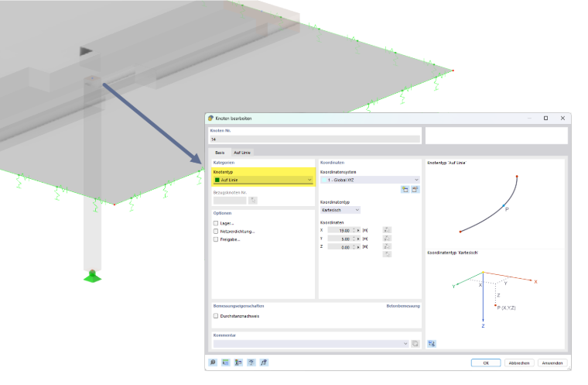Open the Z coordinate arrow menu

tap(358, 247)
